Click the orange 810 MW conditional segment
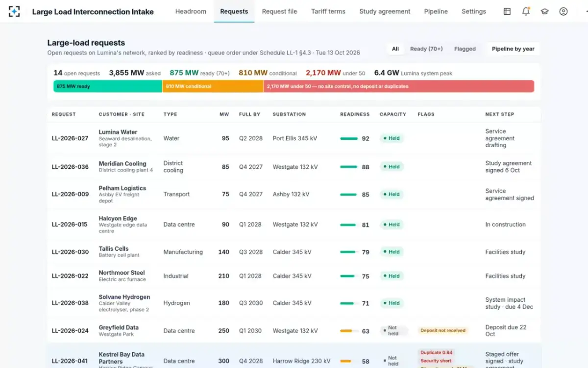Image resolution: width=588 pixels, height=368 pixels. click(x=213, y=86)
